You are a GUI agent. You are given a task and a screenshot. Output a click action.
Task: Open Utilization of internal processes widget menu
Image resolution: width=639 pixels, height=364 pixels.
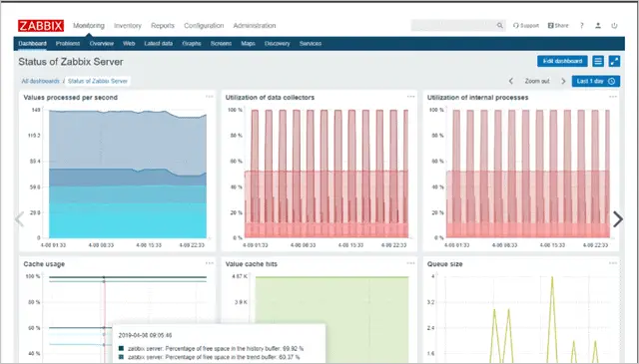point(613,97)
